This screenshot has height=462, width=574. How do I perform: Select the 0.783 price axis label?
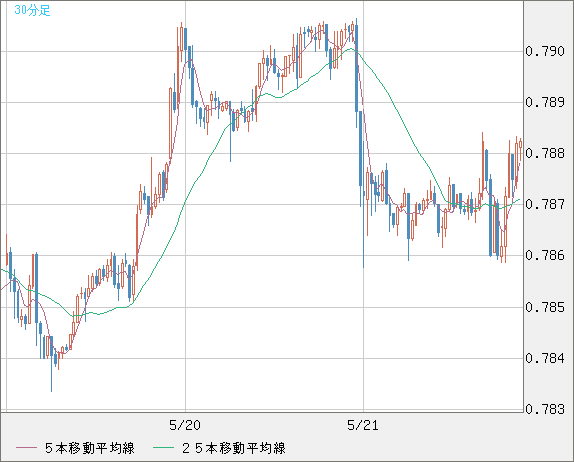545,409
